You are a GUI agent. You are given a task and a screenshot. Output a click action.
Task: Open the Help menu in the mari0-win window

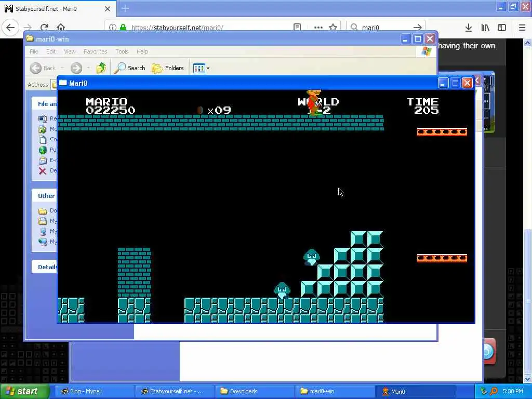coord(142,51)
